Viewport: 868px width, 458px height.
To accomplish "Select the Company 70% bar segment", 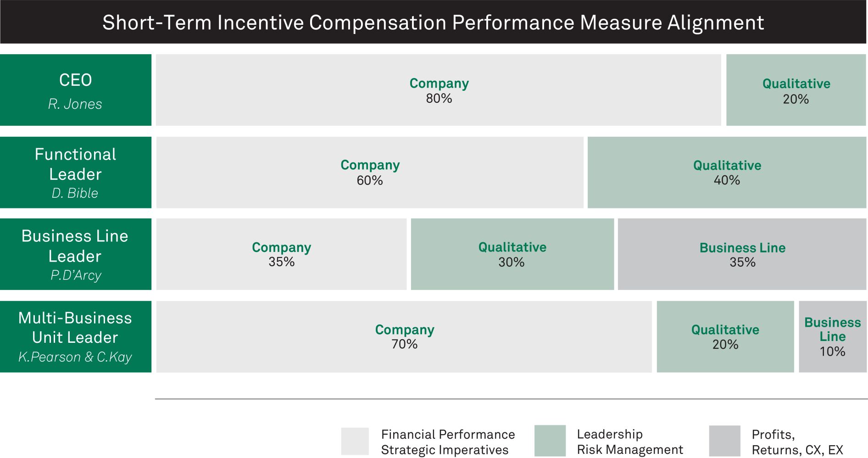I will (x=404, y=336).
